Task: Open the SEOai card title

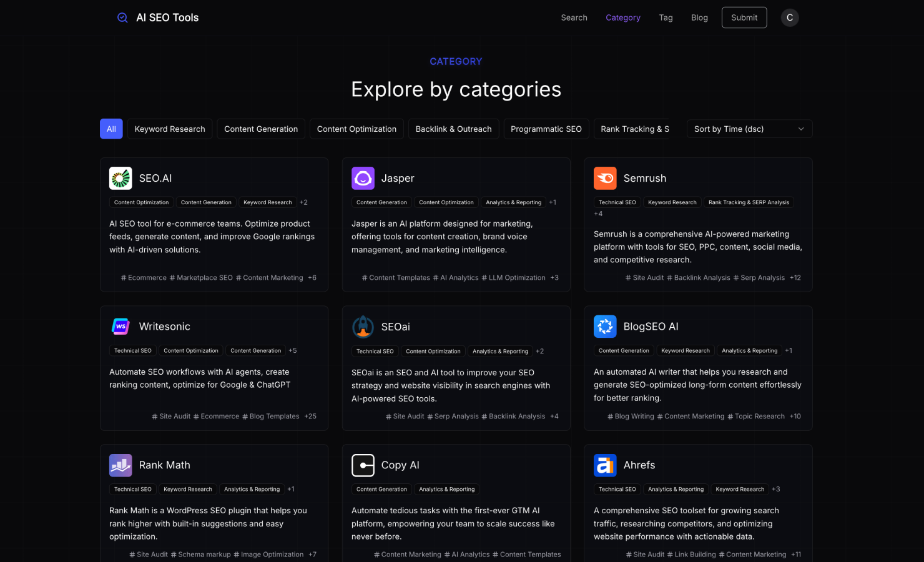Action: coord(396,327)
